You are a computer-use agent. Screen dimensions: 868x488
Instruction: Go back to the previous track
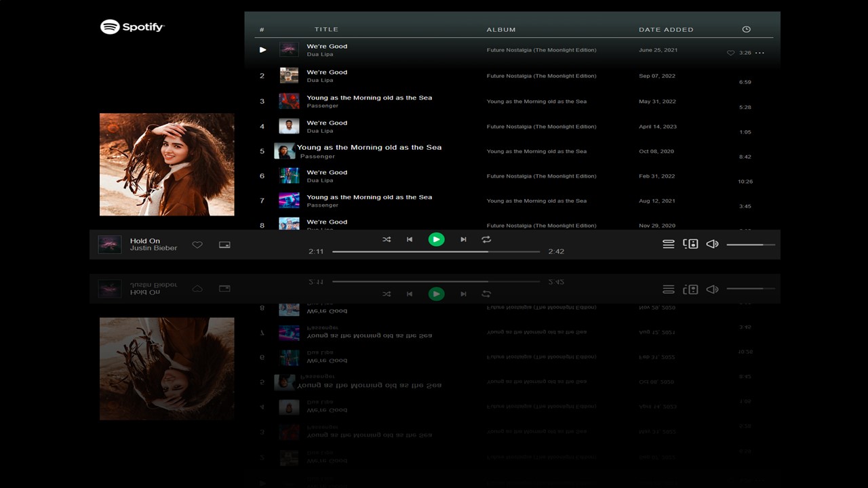[410, 239]
